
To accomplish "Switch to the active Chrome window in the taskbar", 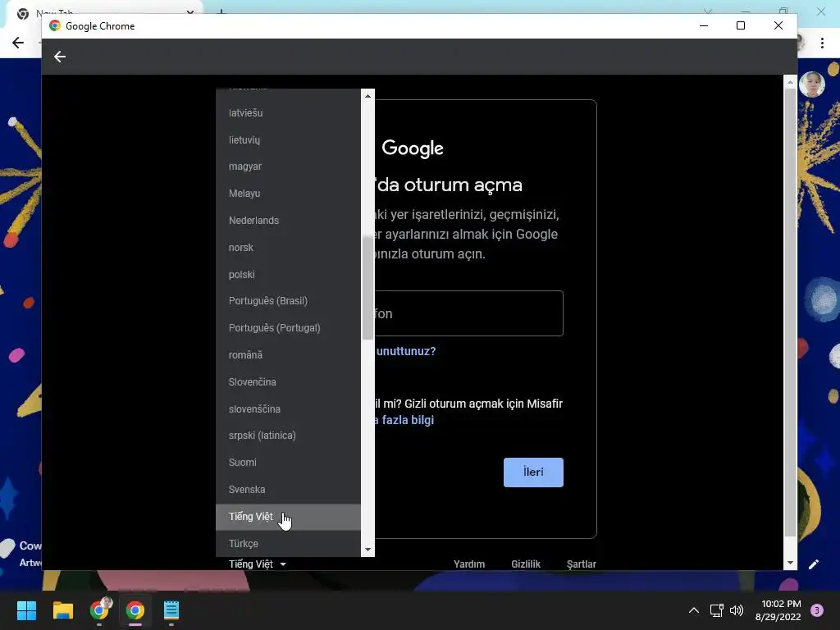I will pos(135,610).
